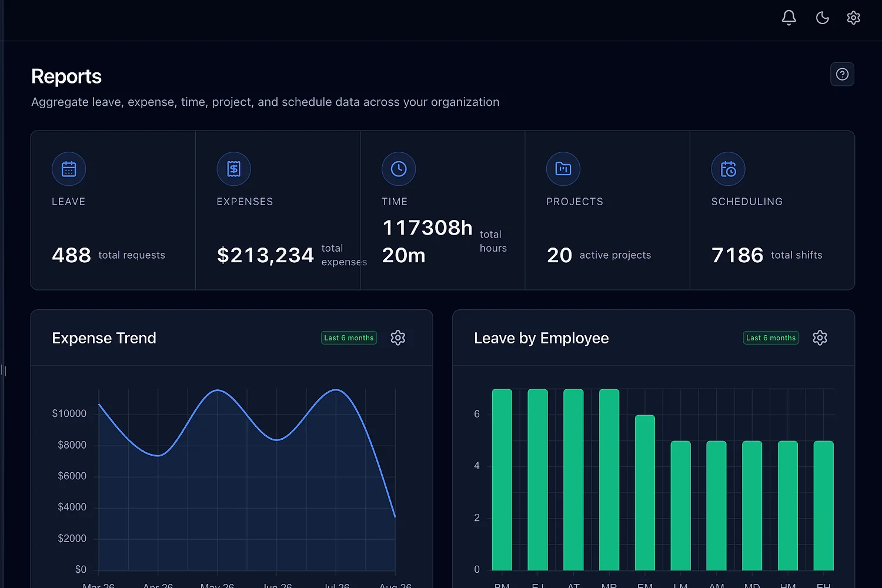Viewport: 882px width, 588px height.
Task: Select the $213,234 total expenses value
Action: coord(265,255)
